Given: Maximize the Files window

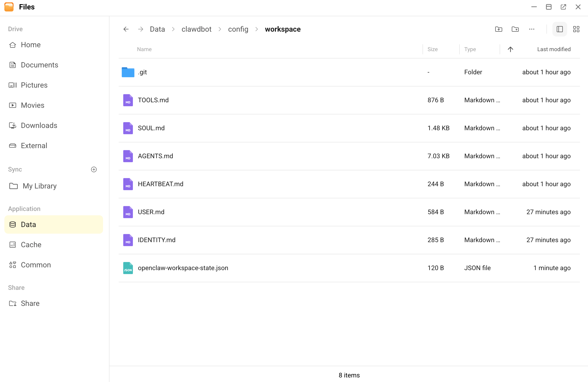Looking at the screenshot, I should pyautogui.click(x=549, y=7).
